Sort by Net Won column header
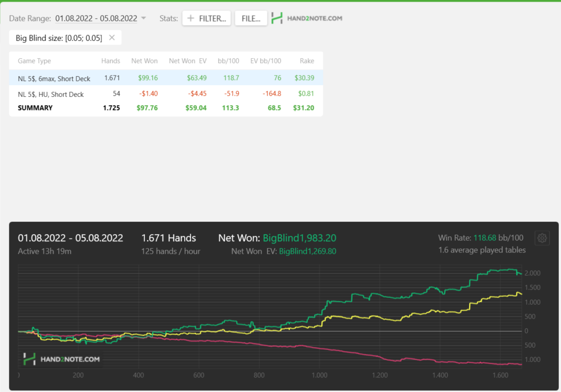Screen dimensions: 561x392 pos(144,61)
